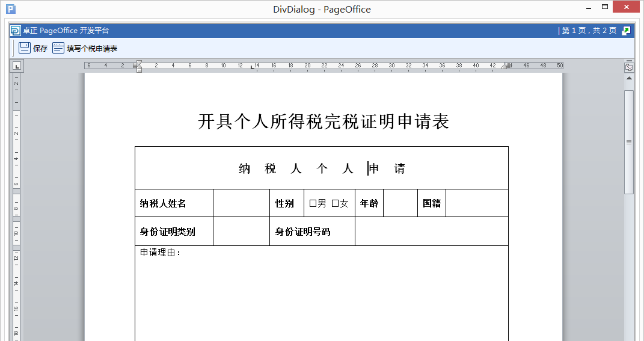The height and width of the screenshot is (341, 644).
Task: Click the PageOffice logo in blue header
Action: (x=16, y=31)
